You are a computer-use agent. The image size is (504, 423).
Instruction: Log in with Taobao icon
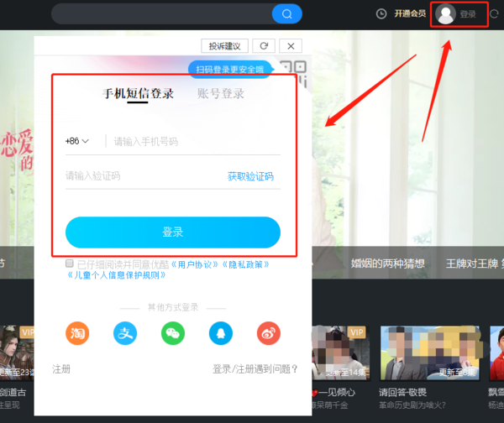[77, 333]
